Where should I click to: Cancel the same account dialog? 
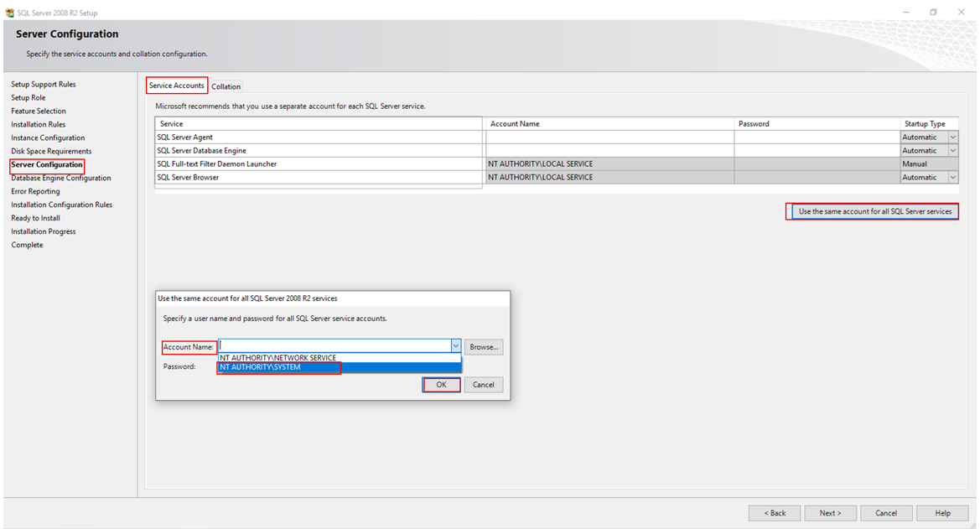tap(483, 385)
